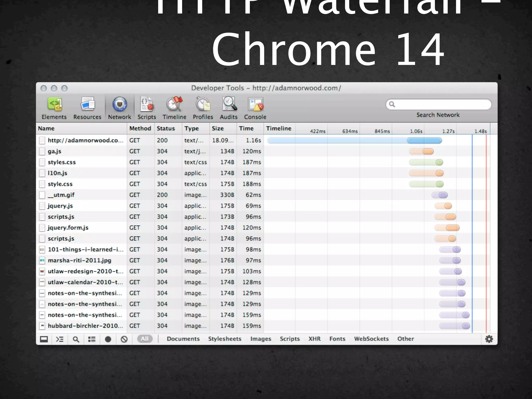Screen dimensions: 532x399
Task: Filter by Other
Action: (x=405, y=339)
